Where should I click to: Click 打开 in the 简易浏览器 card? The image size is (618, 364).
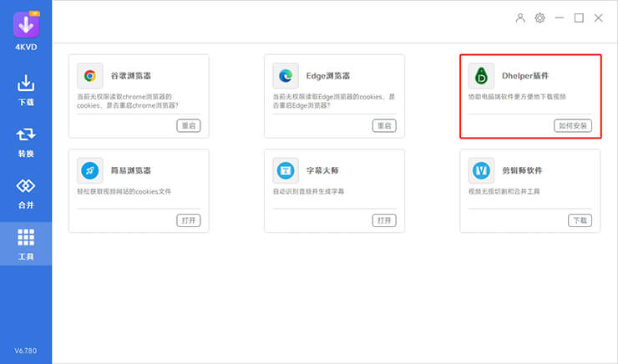click(189, 220)
